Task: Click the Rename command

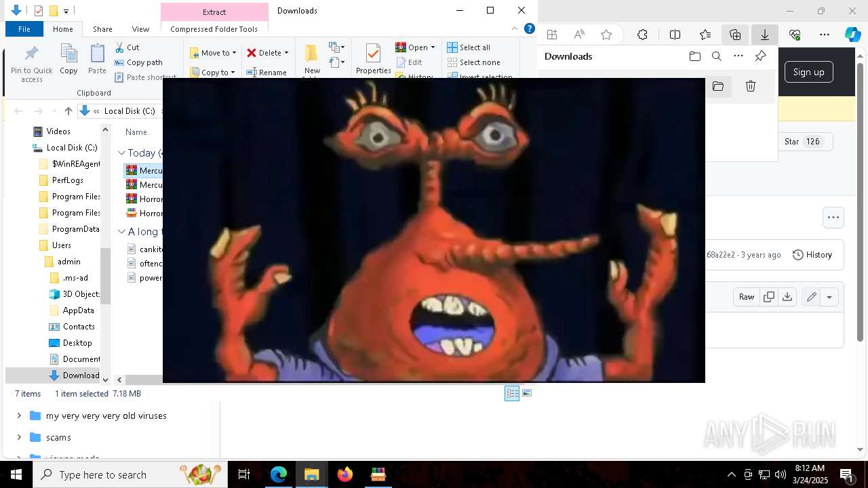Action: (x=267, y=73)
